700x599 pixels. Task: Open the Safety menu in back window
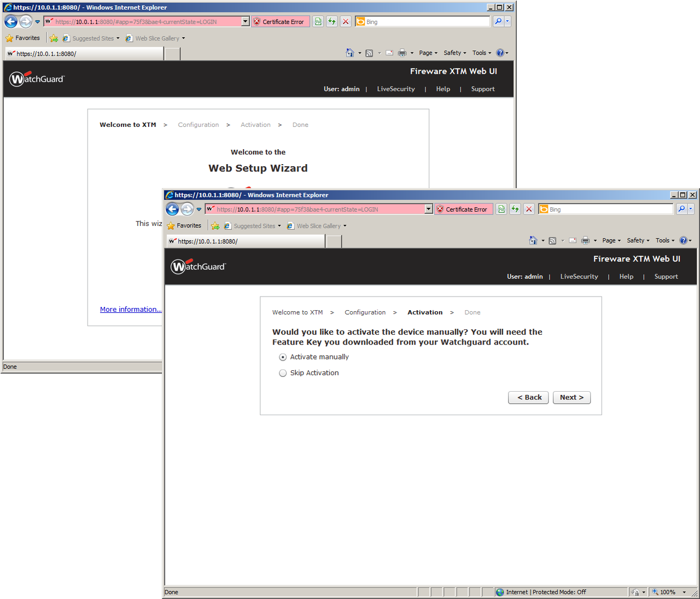coord(454,53)
